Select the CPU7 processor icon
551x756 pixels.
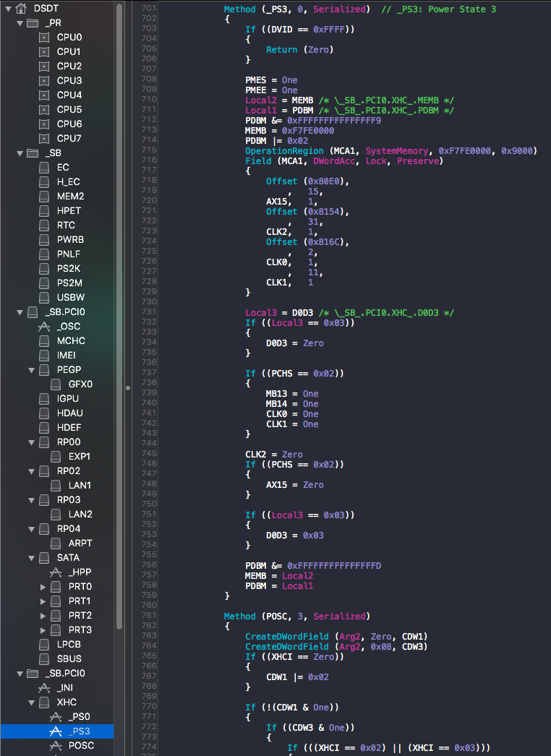[44, 138]
